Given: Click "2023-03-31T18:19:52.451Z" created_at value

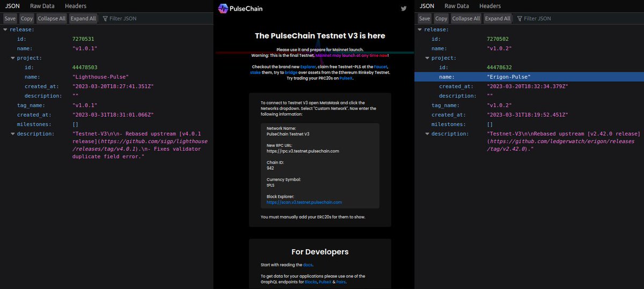Looking at the screenshot, I should pyautogui.click(x=528, y=115).
